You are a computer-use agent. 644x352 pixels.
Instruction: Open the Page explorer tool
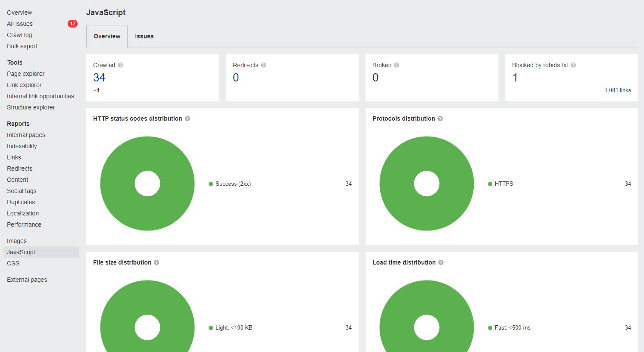click(26, 74)
